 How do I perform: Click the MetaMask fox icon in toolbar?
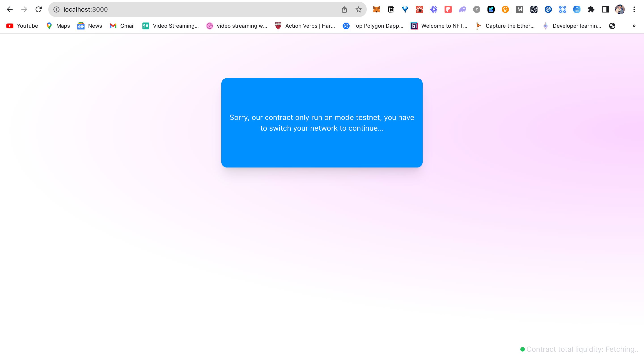click(x=376, y=9)
